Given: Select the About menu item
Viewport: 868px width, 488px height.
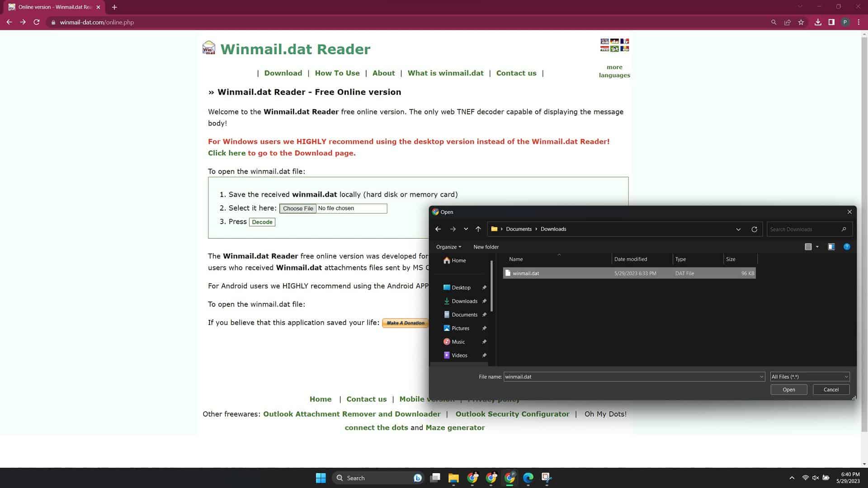Looking at the screenshot, I should coord(383,73).
